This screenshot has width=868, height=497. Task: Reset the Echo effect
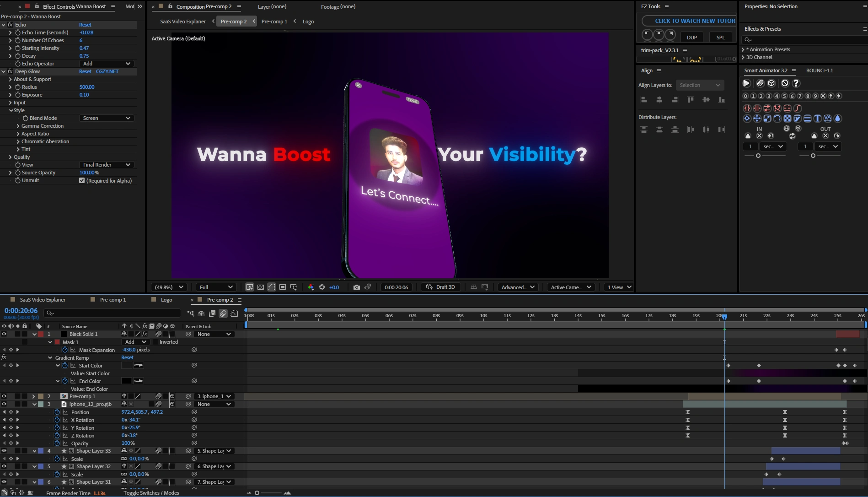point(86,24)
